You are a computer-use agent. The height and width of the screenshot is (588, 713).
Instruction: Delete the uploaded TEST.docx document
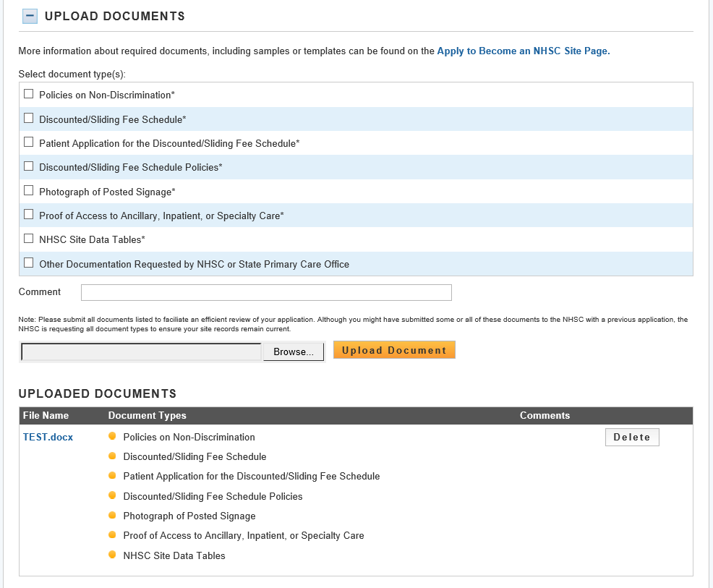tap(631, 437)
